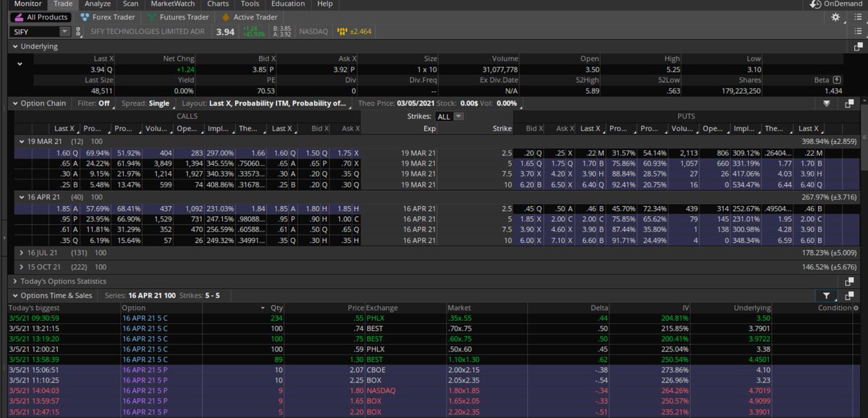Click the Active Trader icon
The width and height of the screenshot is (868, 418).
[x=226, y=17]
